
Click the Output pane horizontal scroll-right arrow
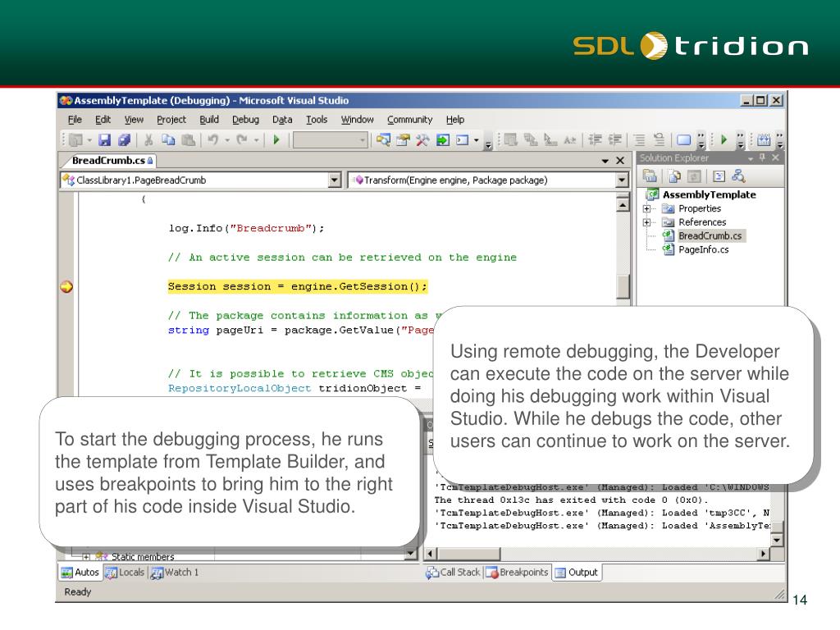point(764,554)
